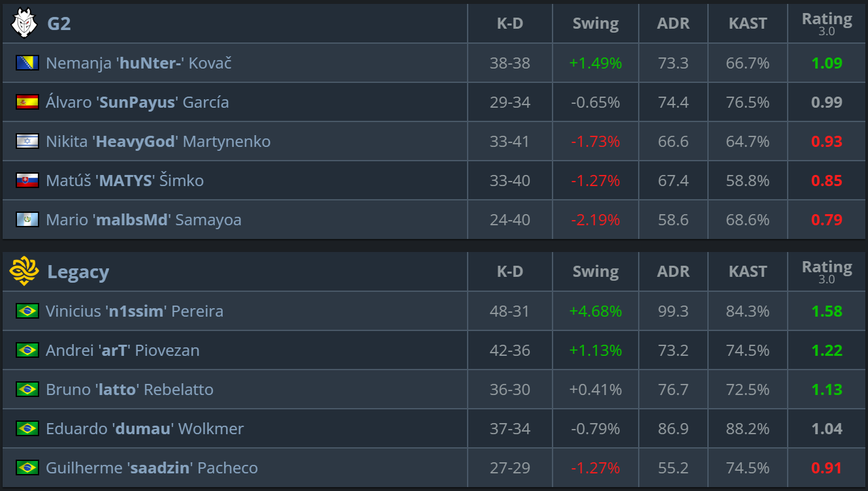Open Vinicius 'n1ssim' Pereira player profile
This screenshot has width=868, height=491.
point(135,311)
